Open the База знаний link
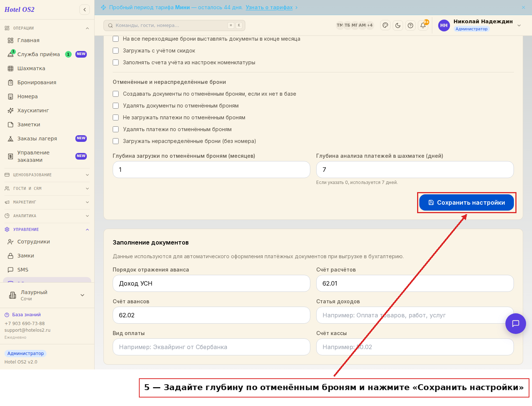 pos(23,315)
